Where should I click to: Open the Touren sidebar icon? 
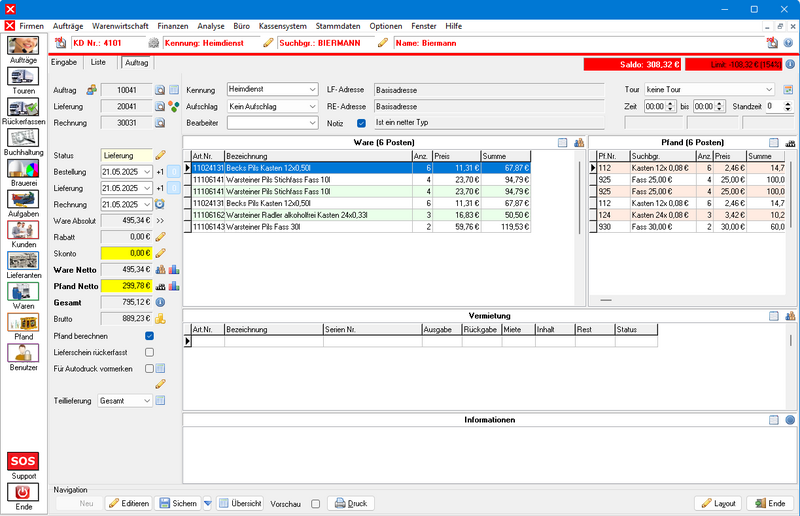pyautogui.click(x=24, y=78)
